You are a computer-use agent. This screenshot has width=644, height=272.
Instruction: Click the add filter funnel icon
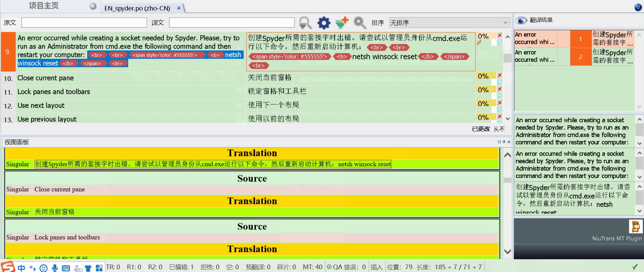342,23
